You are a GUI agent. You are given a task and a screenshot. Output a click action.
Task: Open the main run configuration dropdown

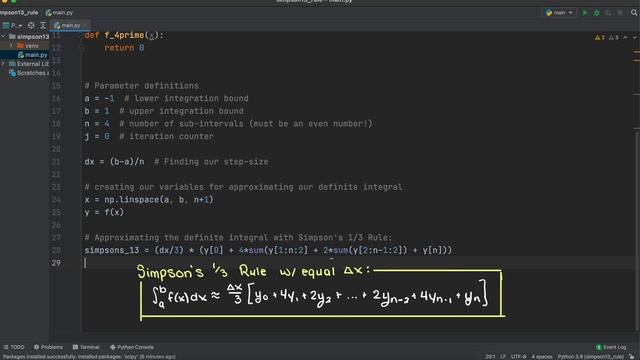coord(559,13)
